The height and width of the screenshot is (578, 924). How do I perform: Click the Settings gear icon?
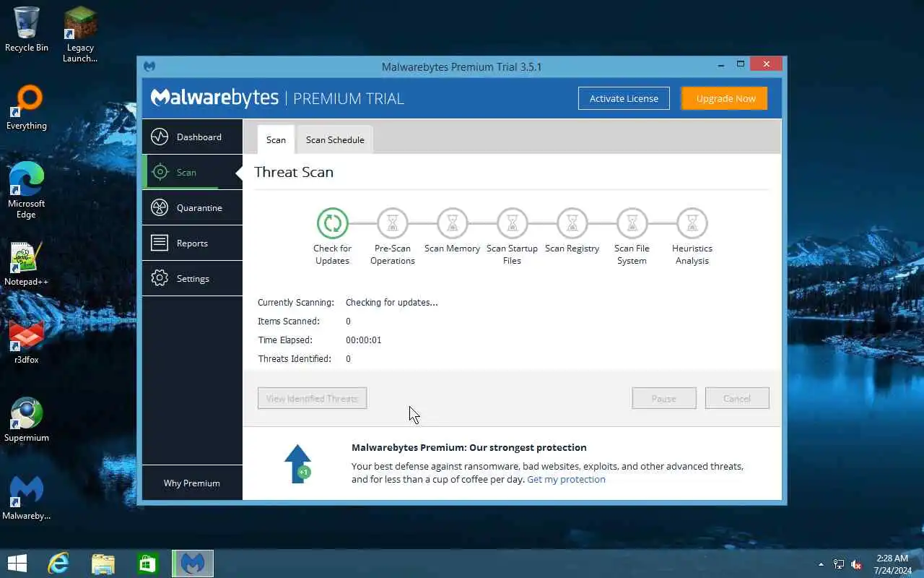[x=160, y=278]
